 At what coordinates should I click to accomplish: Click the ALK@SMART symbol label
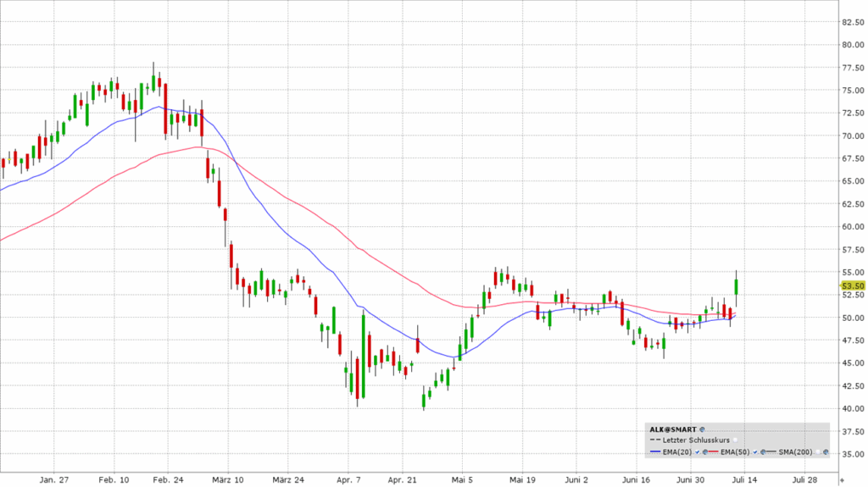pyautogui.click(x=672, y=429)
